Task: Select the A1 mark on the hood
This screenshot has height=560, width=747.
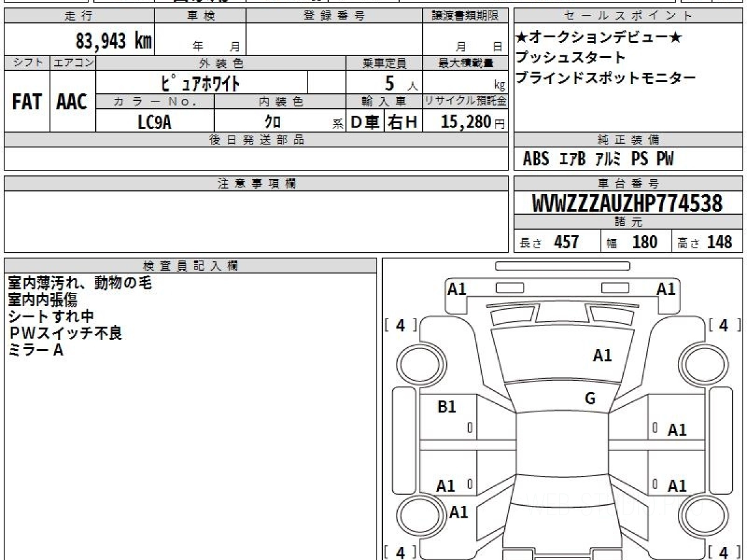Action: click(602, 355)
